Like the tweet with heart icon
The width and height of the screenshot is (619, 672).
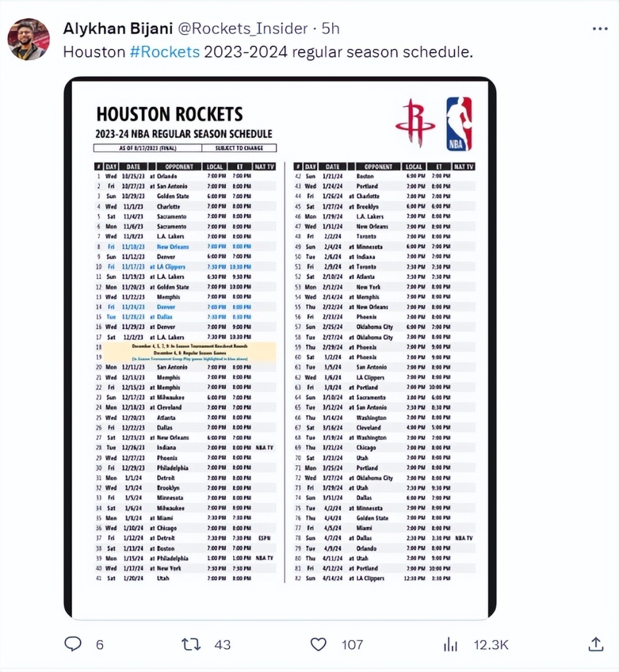click(319, 644)
